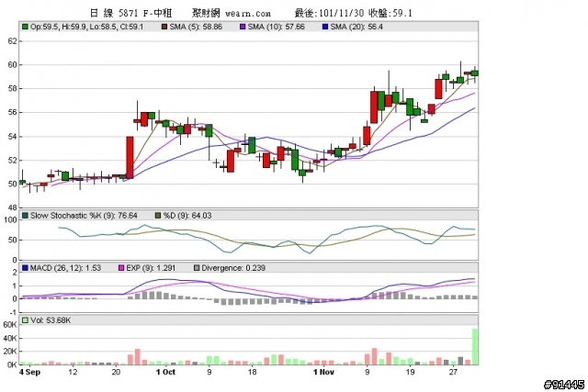Select the 'SMA (10): 57.66' label
The image size is (588, 392).
pos(277,27)
